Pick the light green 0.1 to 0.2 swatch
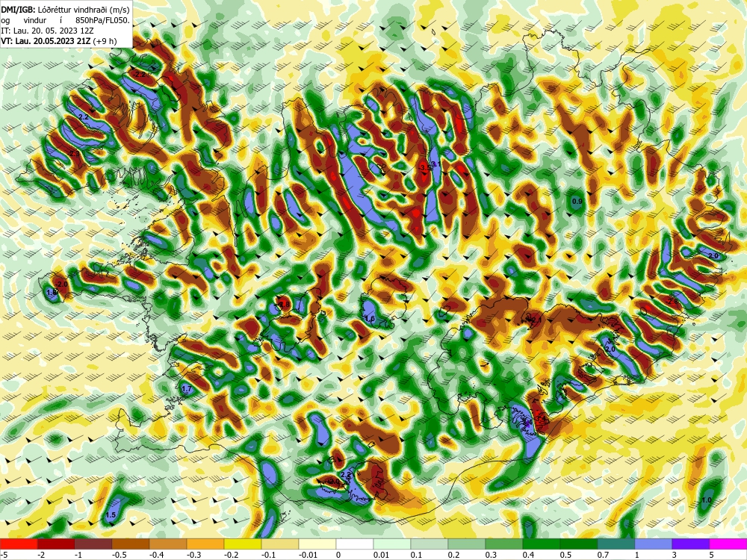This screenshot has width=747, height=560. click(430, 544)
